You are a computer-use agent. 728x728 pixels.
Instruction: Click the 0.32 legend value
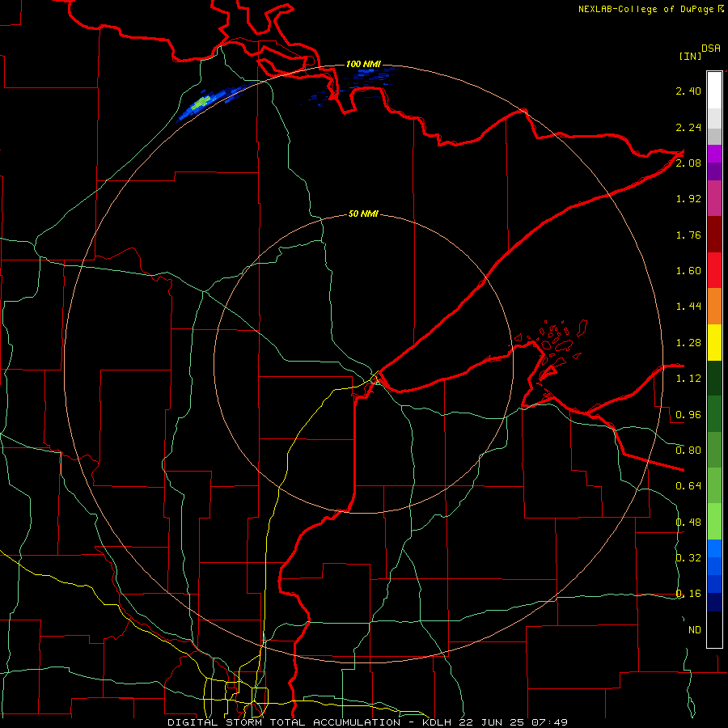(688, 558)
